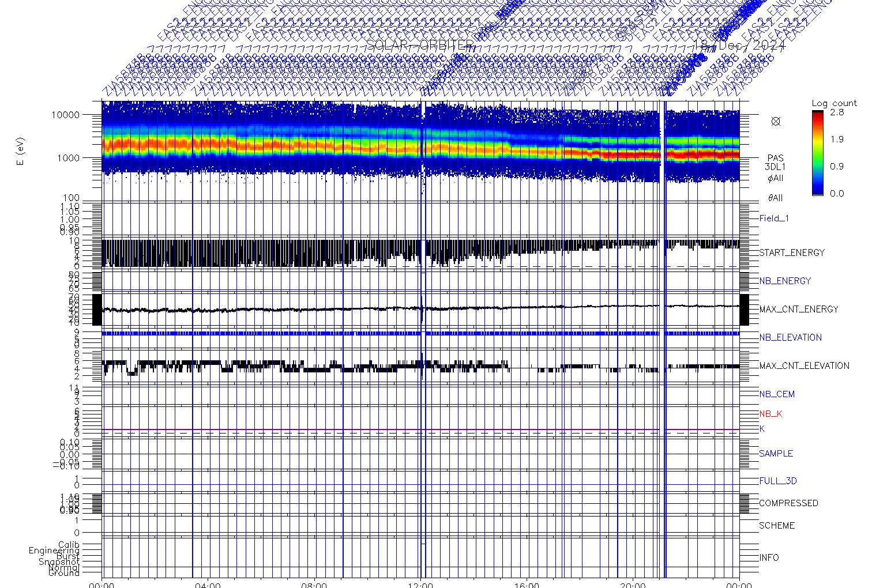Select the FULL_3D panel label
The image size is (872, 588).
point(778,481)
